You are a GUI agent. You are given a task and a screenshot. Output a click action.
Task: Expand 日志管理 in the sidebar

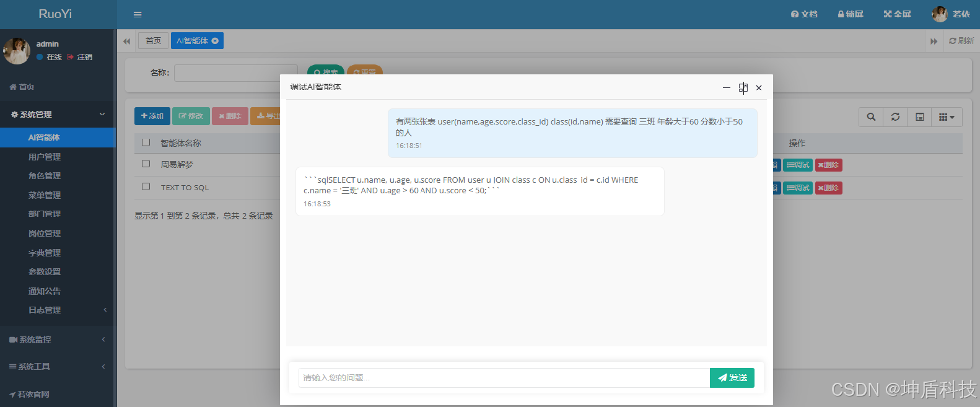[58, 310]
